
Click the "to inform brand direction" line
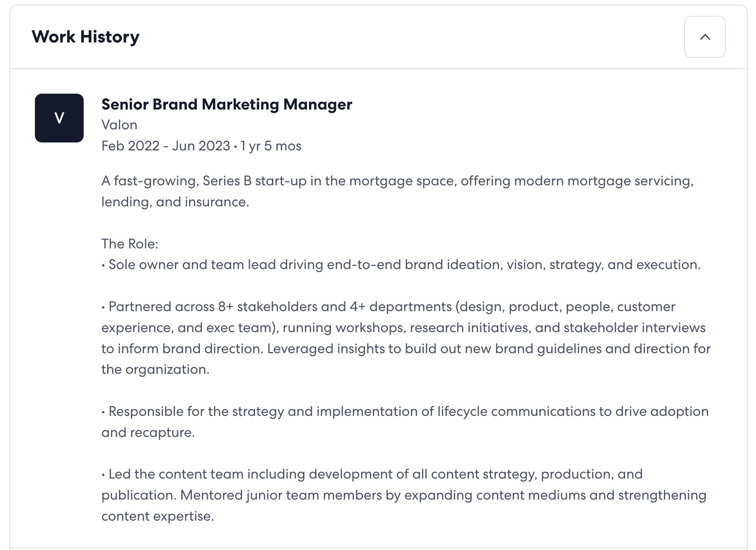coord(406,349)
